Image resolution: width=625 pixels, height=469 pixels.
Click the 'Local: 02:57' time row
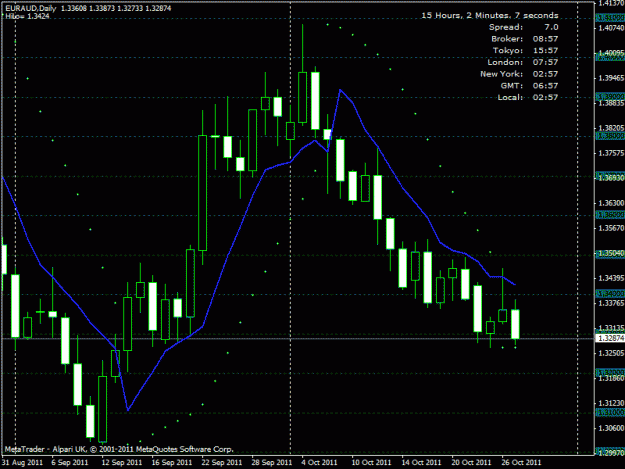click(x=528, y=97)
